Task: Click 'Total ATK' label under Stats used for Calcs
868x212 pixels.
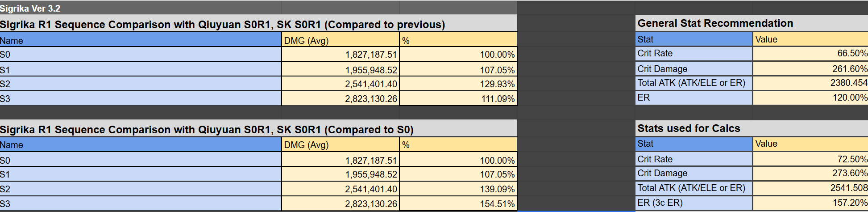Action: [694, 188]
